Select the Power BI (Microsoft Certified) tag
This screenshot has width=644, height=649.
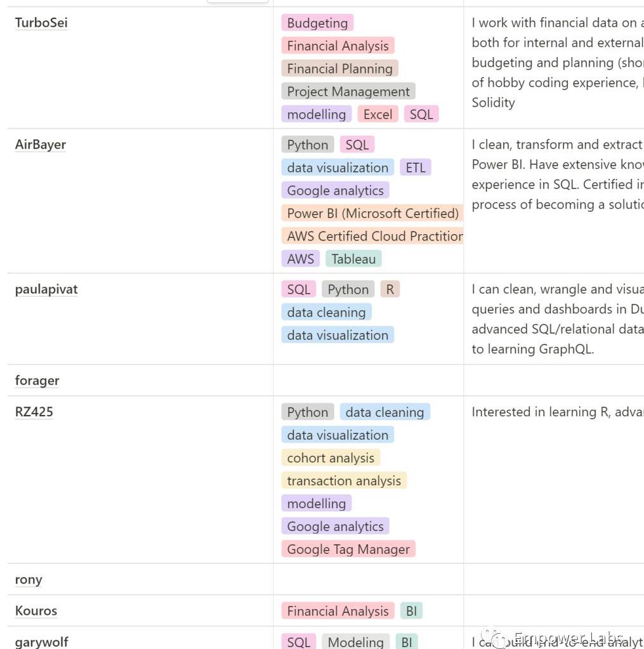[x=372, y=213]
